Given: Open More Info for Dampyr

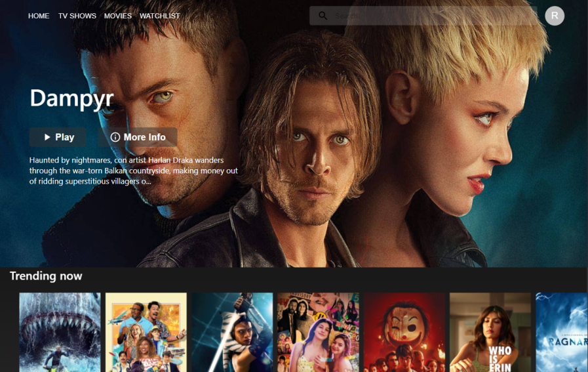Looking at the screenshot, I should pyautogui.click(x=138, y=137).
